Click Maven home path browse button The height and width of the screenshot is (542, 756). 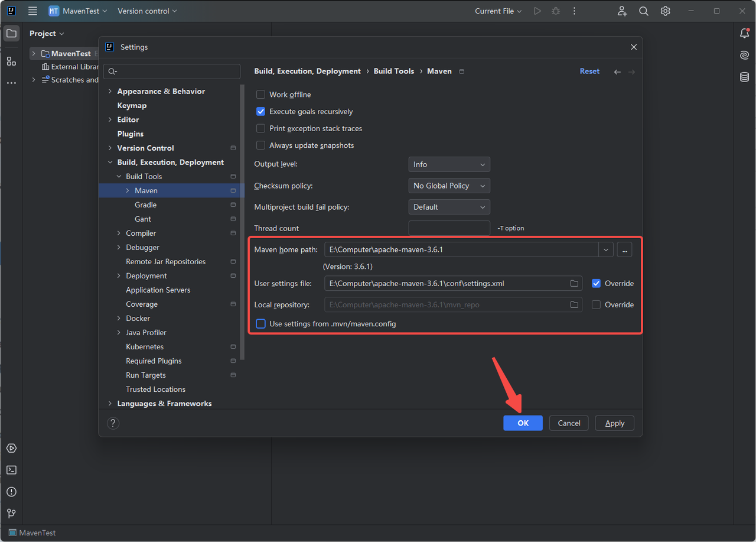pyautogui.click(x=624, y=249)
